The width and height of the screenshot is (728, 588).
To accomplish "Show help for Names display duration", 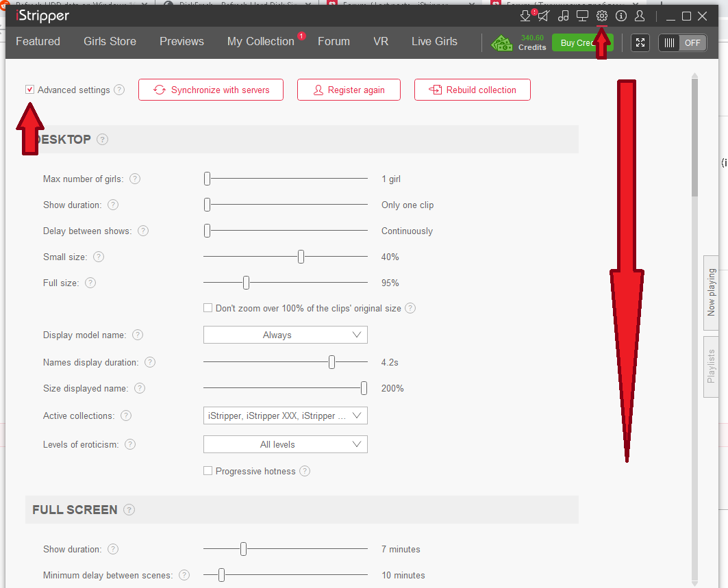I will pyautogui.click(x=150, y=362).
